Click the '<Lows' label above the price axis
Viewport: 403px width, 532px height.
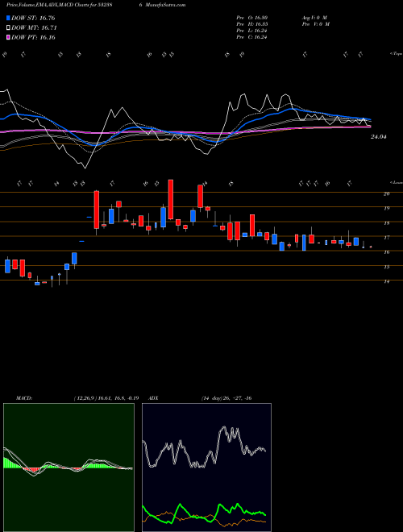[396, 182]
